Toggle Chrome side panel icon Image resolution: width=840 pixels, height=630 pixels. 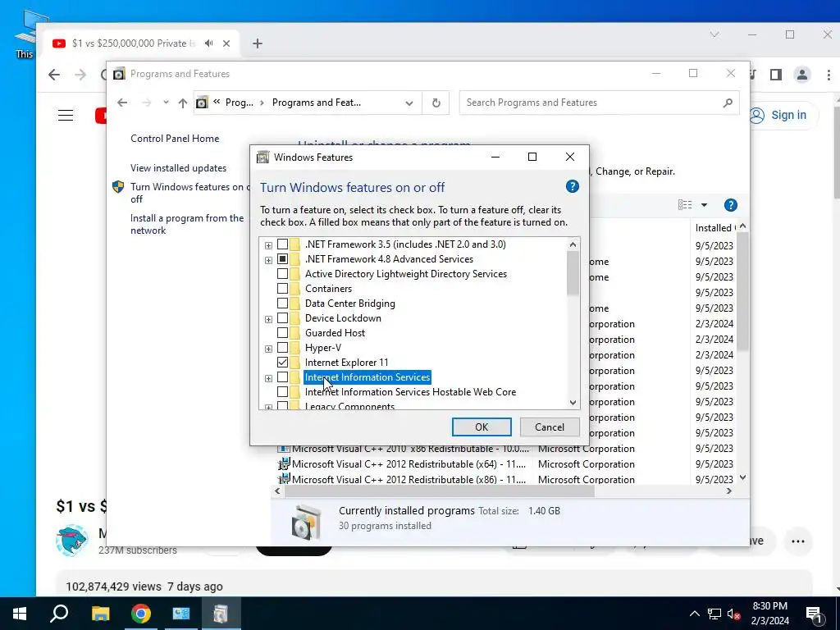pos(776,75)
